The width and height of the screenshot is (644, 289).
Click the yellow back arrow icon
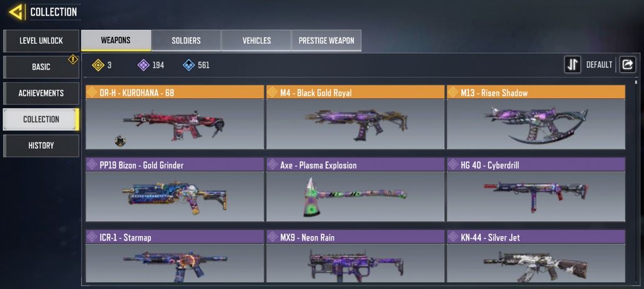15,12
